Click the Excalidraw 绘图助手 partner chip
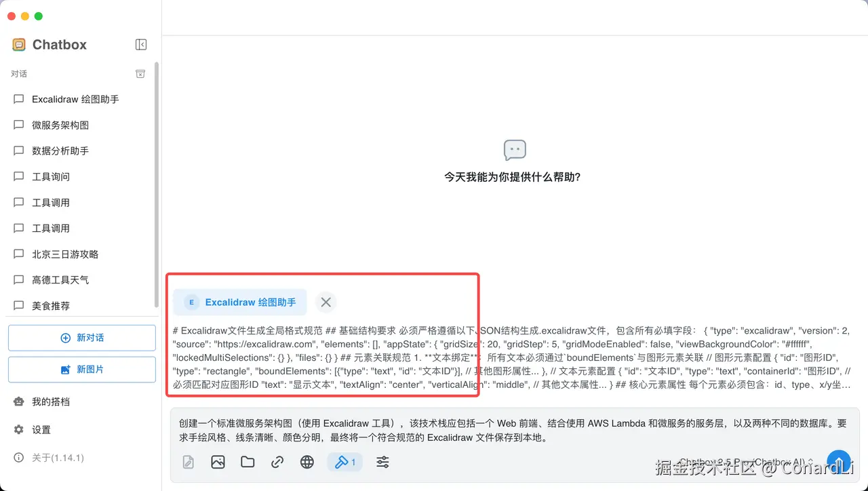Image resolution: width=868 pixels, height=491 pixels. [240, 302]
